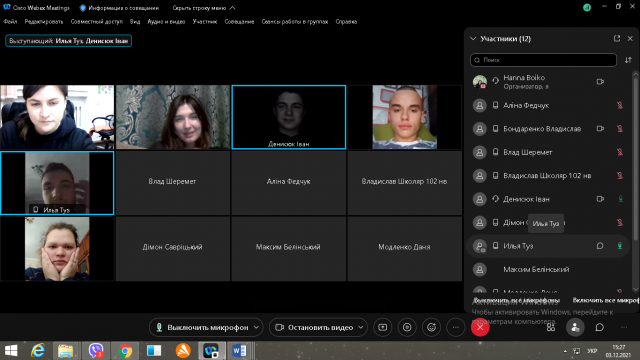640x360 pixels.
Task: Share content using the share screen icon
Action: pyautogui.click(x=382, y=327)
